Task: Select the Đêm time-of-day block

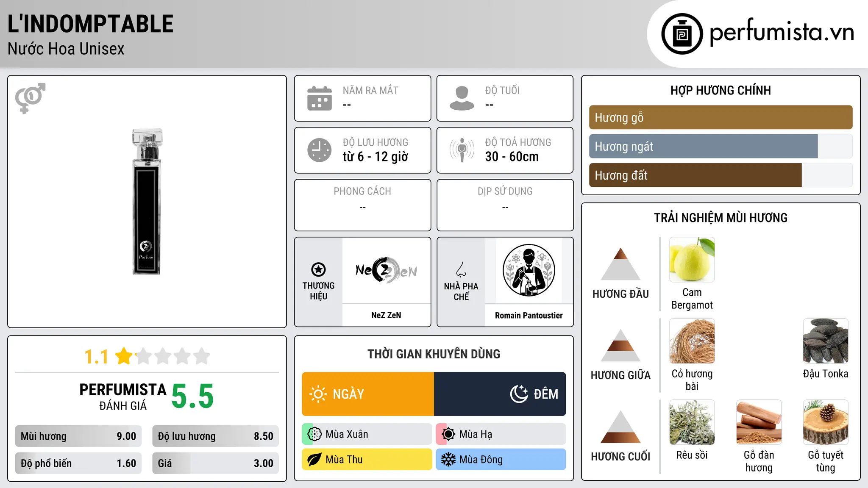Action: (x=500, y=394)
